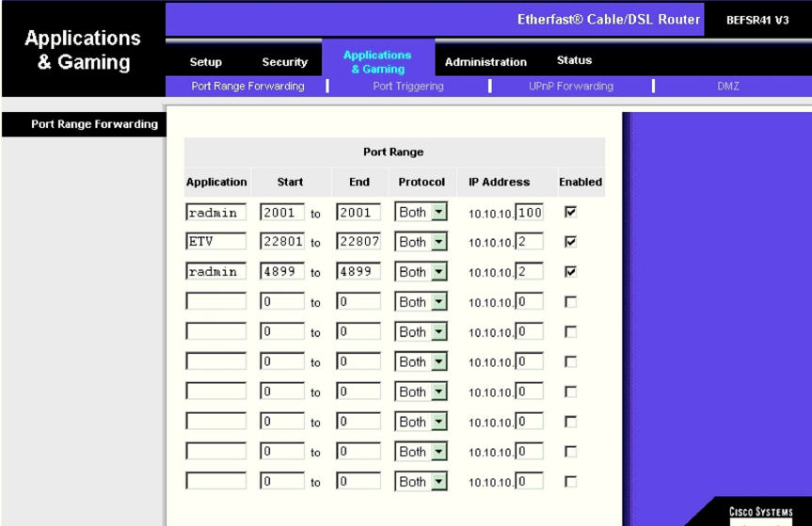Click the IP address field in sixth row
812x526 pixels.
529,361
